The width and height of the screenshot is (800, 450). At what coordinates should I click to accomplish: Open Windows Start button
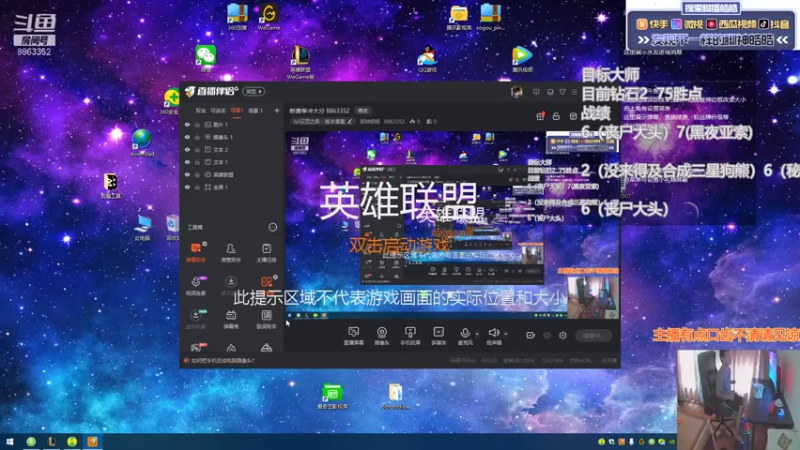point(9,441)
